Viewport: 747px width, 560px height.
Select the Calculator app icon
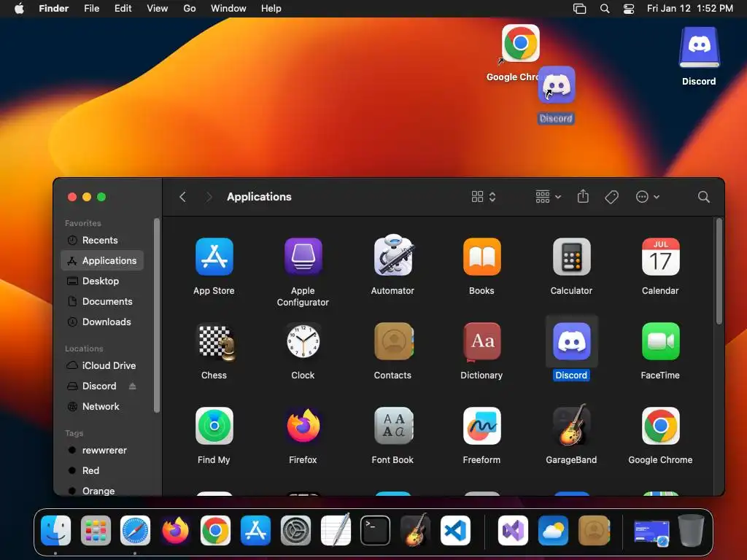click(571, 257)
